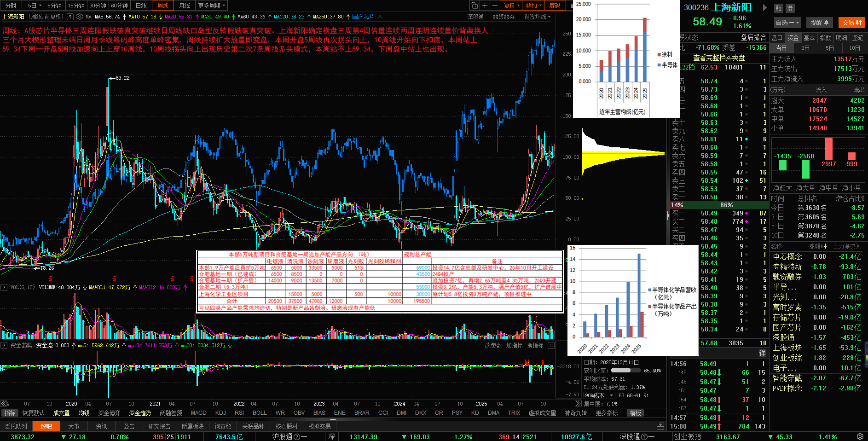Toggle the 均线 moving average indicator
Viewport: 868px width, 441px height.
(x=84, y=413)
